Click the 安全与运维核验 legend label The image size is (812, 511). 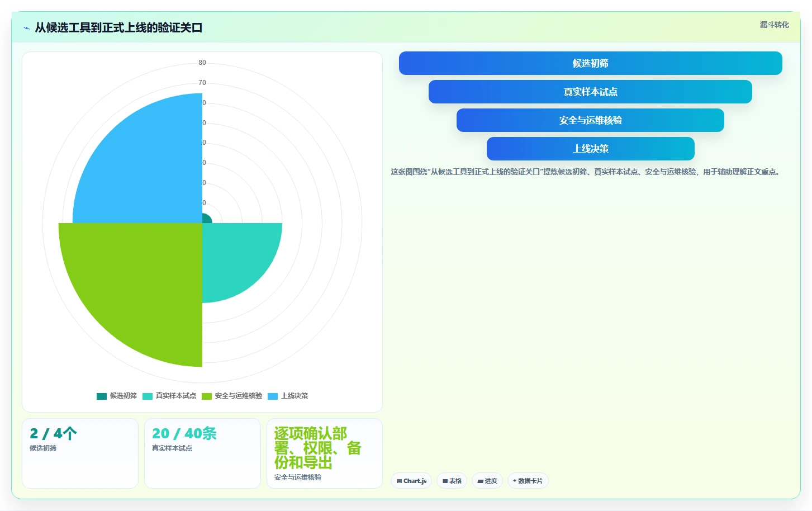click(239, 396)
